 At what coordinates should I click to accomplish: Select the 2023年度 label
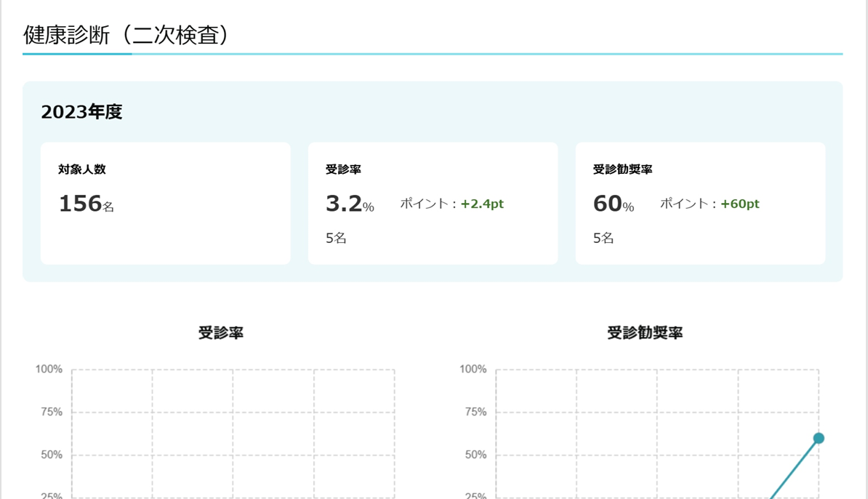click(81, 112)
